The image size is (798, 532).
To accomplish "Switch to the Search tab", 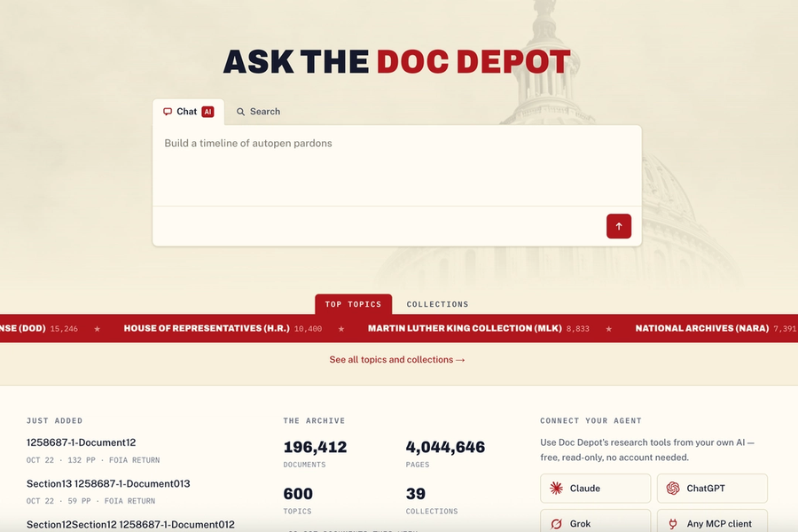I will click(258, 112).
